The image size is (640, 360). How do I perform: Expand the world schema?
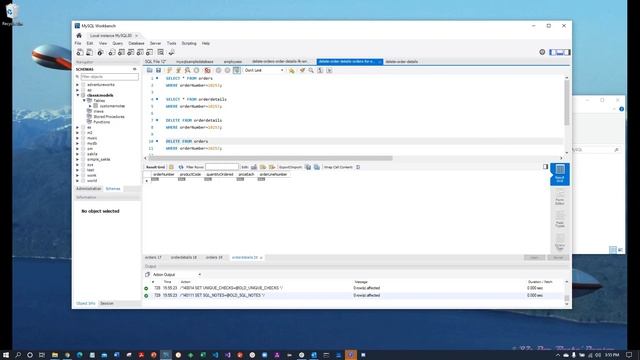coord(78,180)
